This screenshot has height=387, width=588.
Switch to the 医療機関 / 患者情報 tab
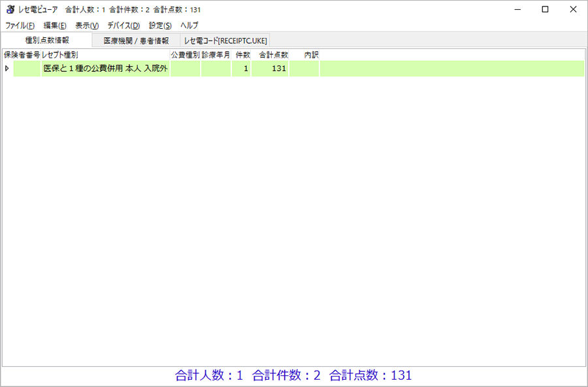(136, 41)
